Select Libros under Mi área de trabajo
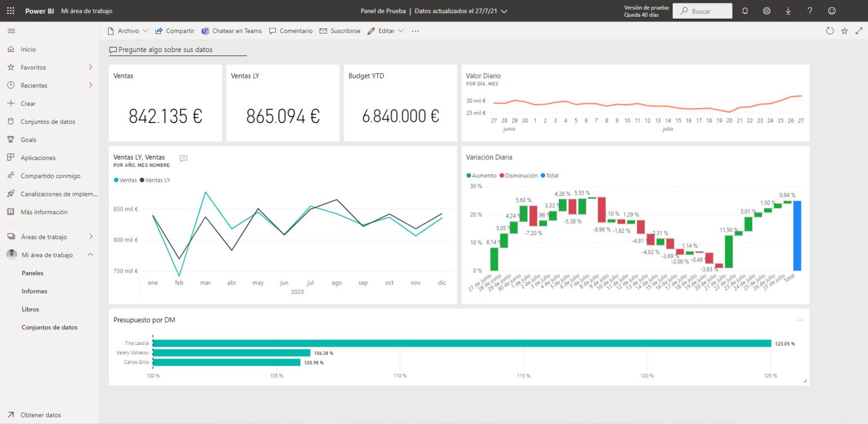 (31, 309)
